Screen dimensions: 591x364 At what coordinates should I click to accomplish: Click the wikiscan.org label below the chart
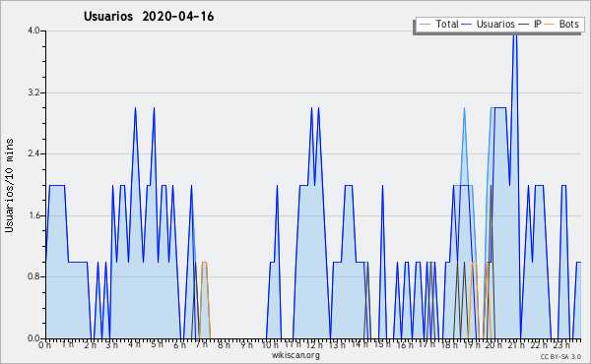point(295,355)
